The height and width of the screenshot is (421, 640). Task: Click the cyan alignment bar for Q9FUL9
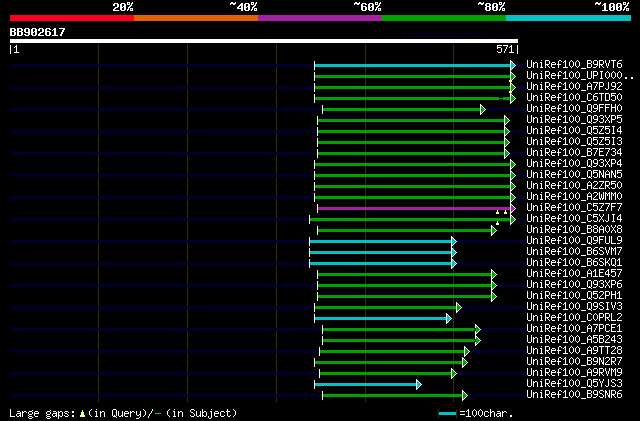tap(383, 242)
